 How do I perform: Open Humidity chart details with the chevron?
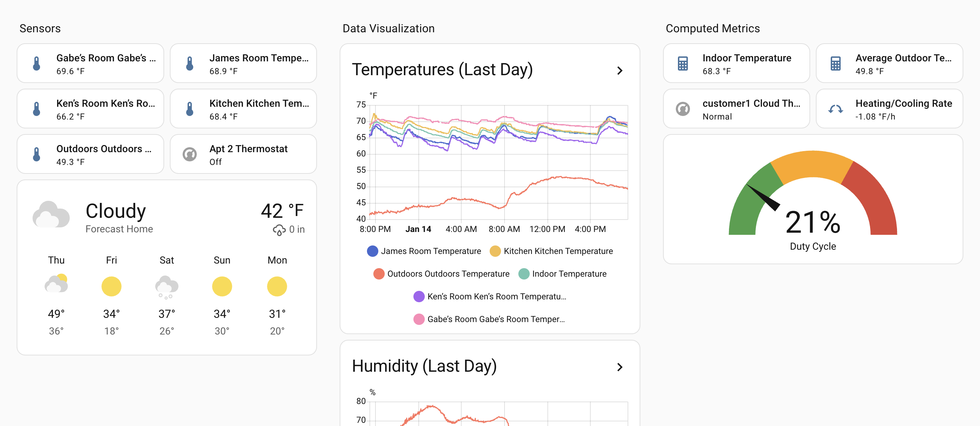click(x=620, y=367)
